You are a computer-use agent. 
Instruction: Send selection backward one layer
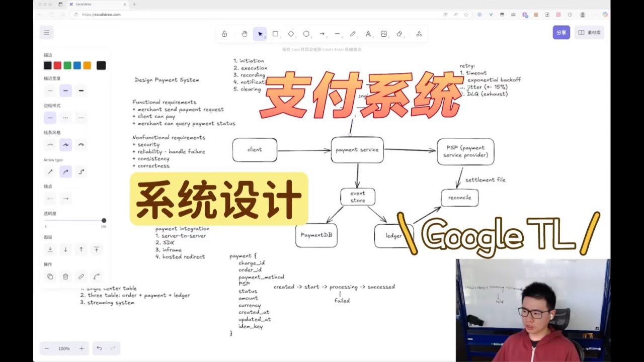click(65, 249)
